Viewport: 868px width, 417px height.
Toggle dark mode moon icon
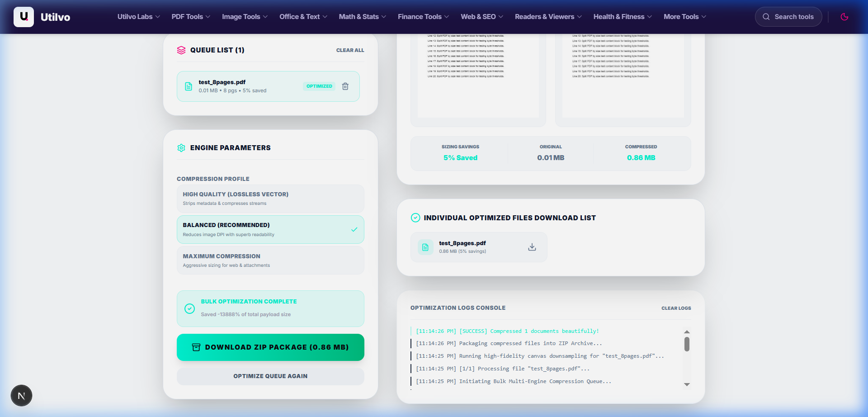coord(844,17)
